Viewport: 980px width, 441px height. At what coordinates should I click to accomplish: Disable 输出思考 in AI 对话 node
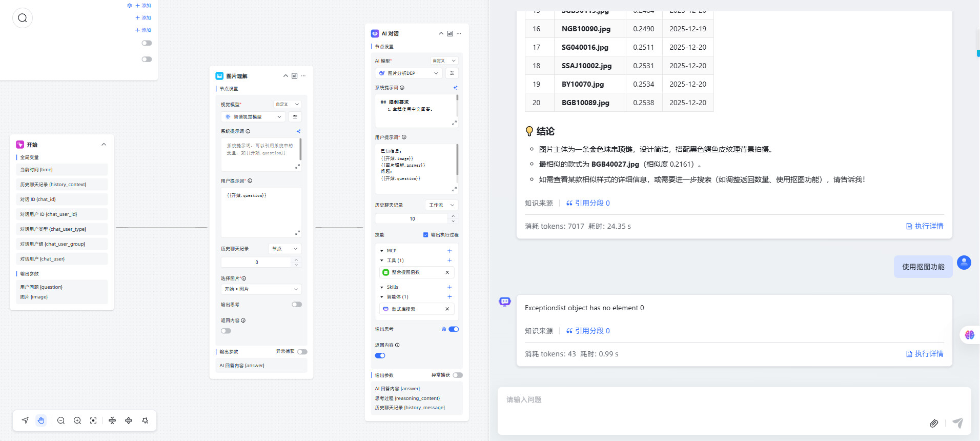(454, 329)
